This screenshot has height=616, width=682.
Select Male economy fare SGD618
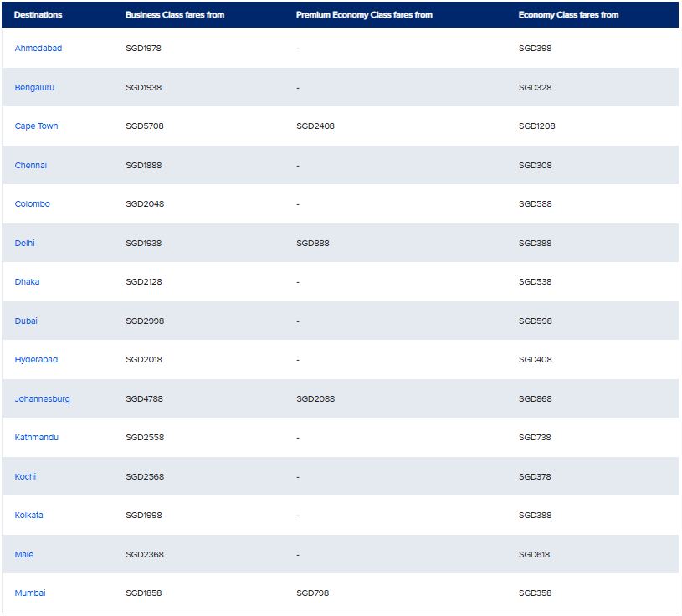[534, 555]
